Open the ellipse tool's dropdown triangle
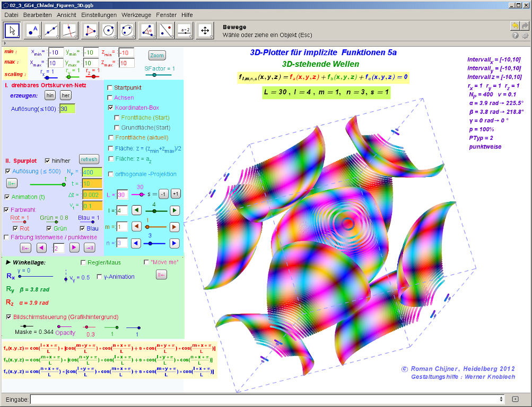Image resolution: width=532 pixels, height=407 pixels. 132,37
